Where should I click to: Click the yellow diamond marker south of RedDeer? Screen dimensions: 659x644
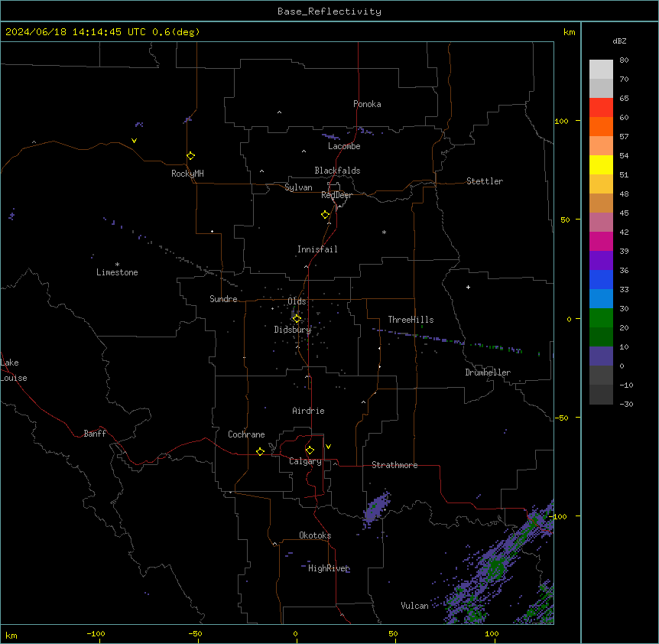tap(325, 215)
